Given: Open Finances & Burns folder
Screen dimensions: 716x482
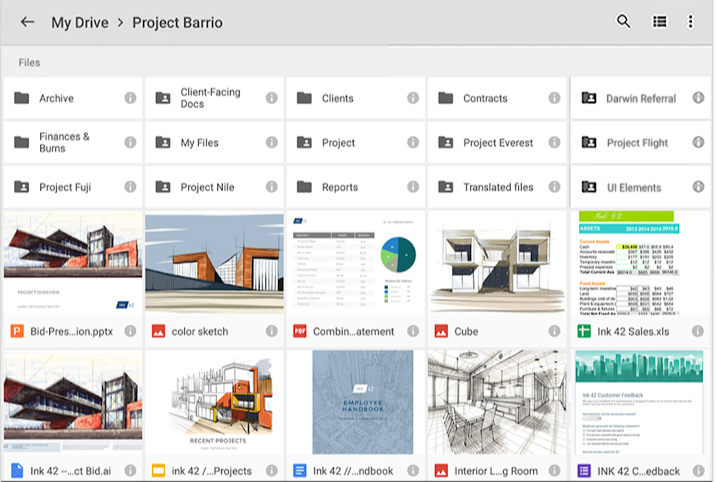Looking at the screenshot, I should pos(73,142).
